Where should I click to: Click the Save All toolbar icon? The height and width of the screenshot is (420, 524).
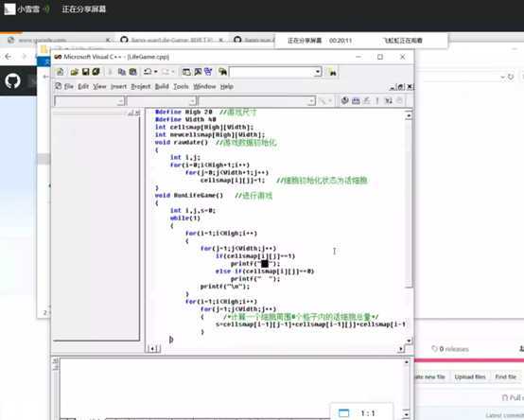[x=96, y=72]
